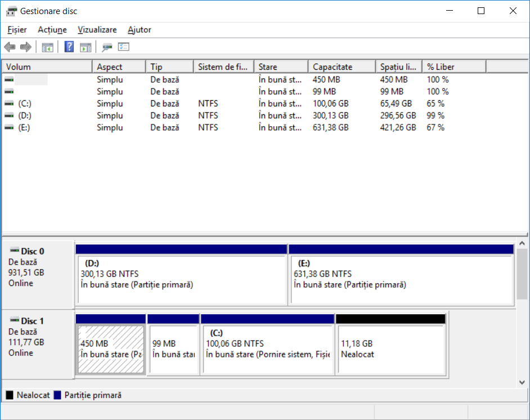This screenshot has height=420, width=530.
Task: Click the 65 % free value
Action: [435, 104]
